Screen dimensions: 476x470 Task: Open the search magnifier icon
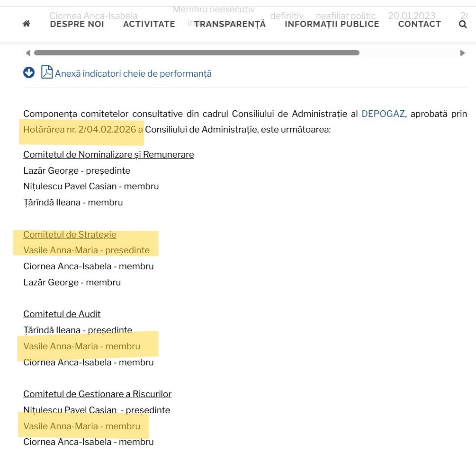coord(463,24)
